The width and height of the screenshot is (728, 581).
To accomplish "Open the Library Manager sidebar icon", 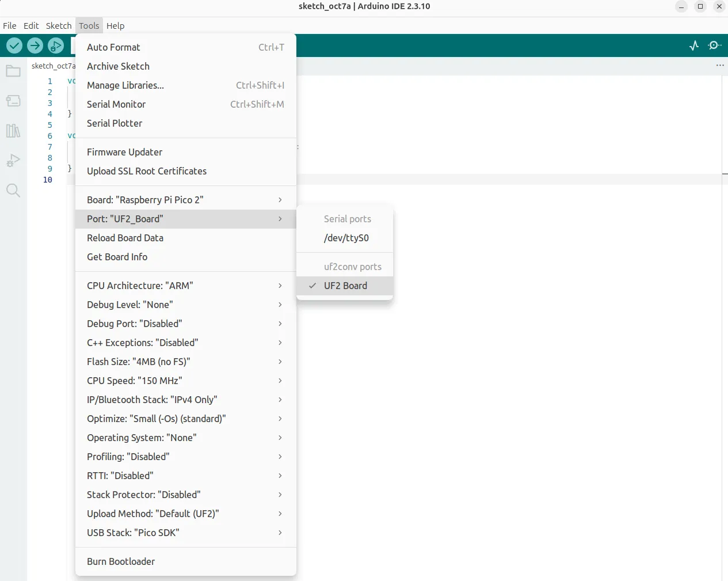I will (13, 131).
